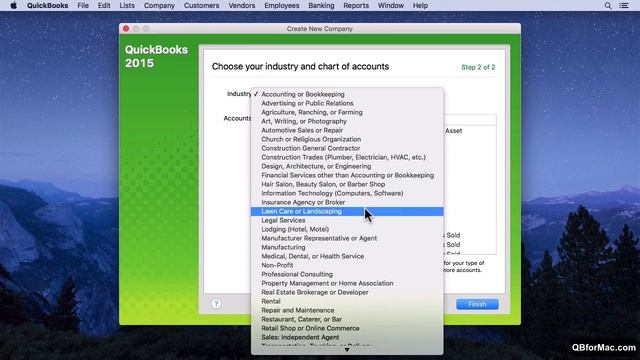Open the Employees menu
Image resolution: width=640 pixels, height=360 pixels.
282,6
